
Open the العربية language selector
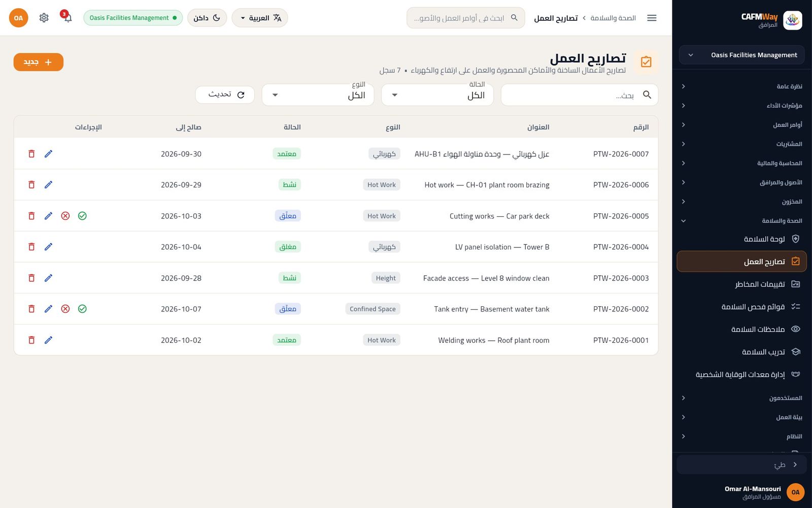(260, 18)
